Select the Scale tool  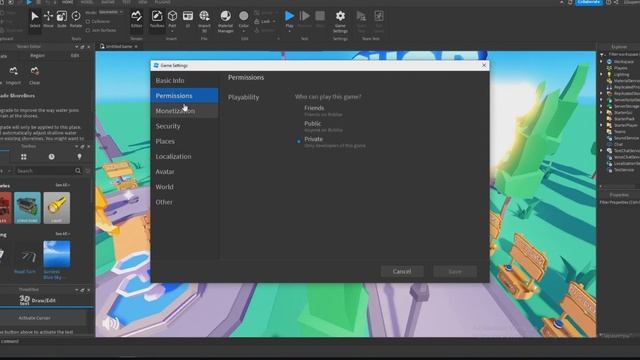(62, 19)
